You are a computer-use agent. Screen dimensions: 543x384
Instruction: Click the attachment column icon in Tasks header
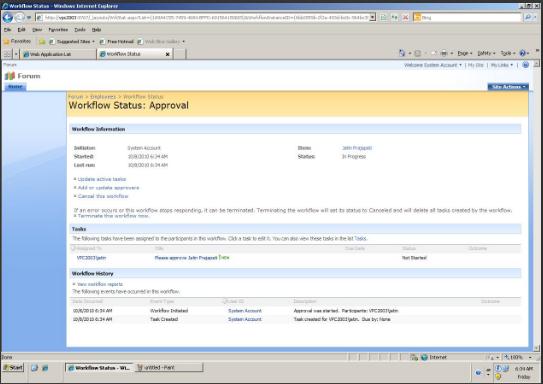click(73, 248)
